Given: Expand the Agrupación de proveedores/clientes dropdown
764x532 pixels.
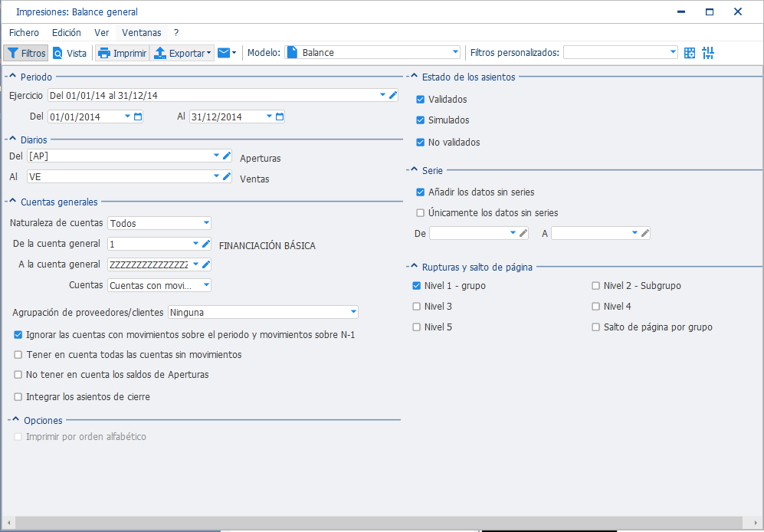Looking at the screenshot, I should coord(263,312).
